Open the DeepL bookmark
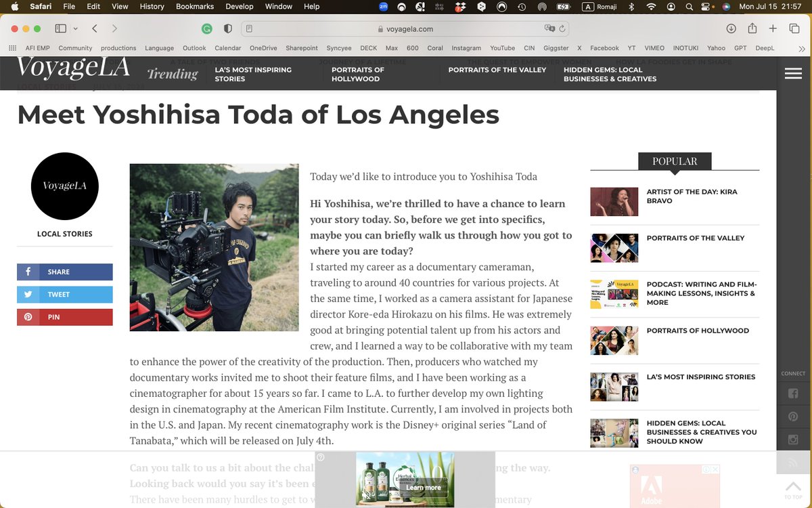812x508 pixels. click(765, 48)
